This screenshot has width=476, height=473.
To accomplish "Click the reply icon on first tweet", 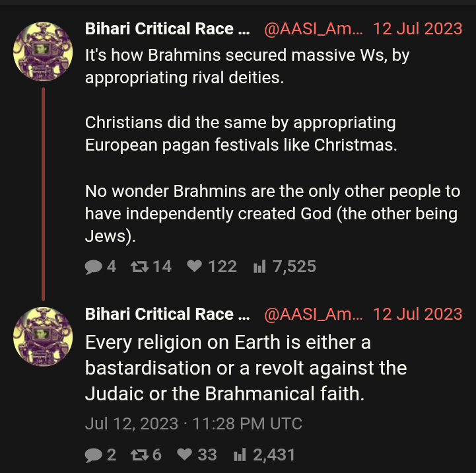I will click(x=93, y=267).
